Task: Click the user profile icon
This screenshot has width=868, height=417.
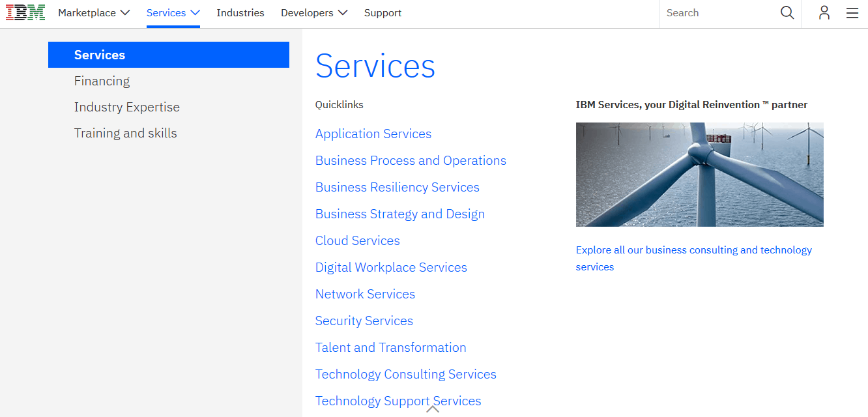Action: [x=824, y=12]
